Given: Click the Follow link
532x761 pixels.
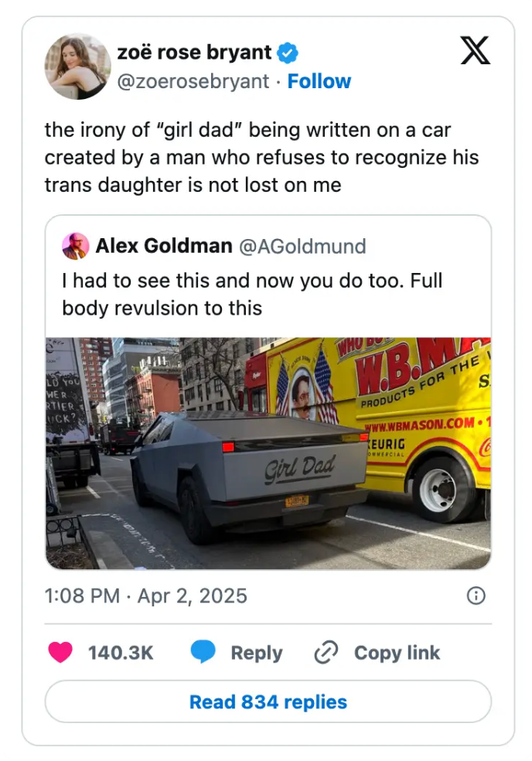Looking at the screenshot, I should (x=319, y=80).
